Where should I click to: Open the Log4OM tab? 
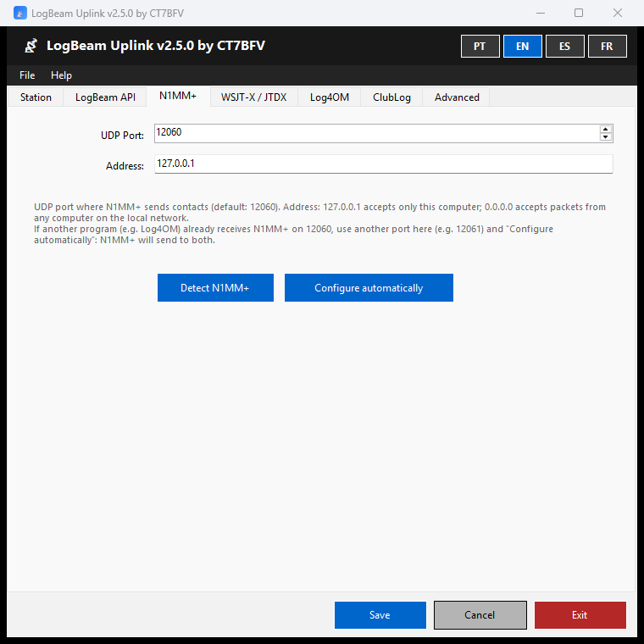(330, 97)
